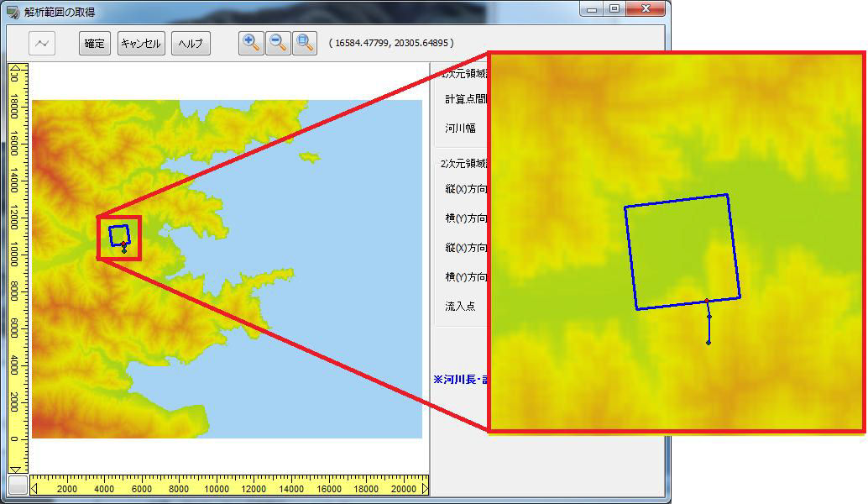Viewport: 868px width, 504px height.
Task: Click the down arrow on vertical ruler
Action: pyautogui.click(x=15, y=469)
